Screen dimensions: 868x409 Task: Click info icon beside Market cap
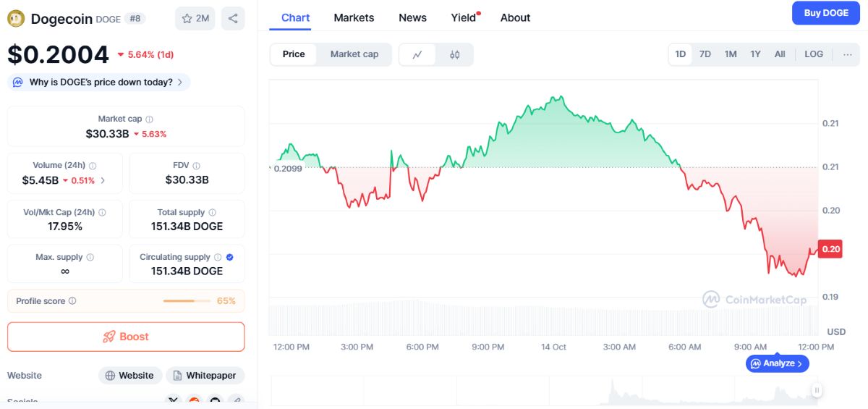(x=149, y=119)
